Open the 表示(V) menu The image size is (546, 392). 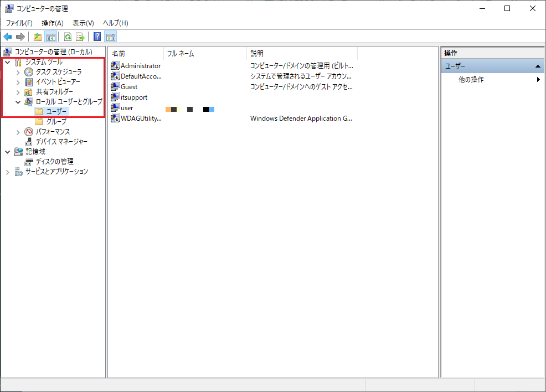(83, 23)
